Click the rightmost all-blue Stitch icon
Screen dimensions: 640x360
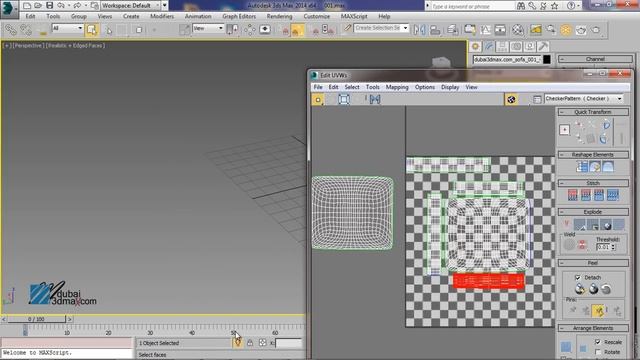[612, 195]
